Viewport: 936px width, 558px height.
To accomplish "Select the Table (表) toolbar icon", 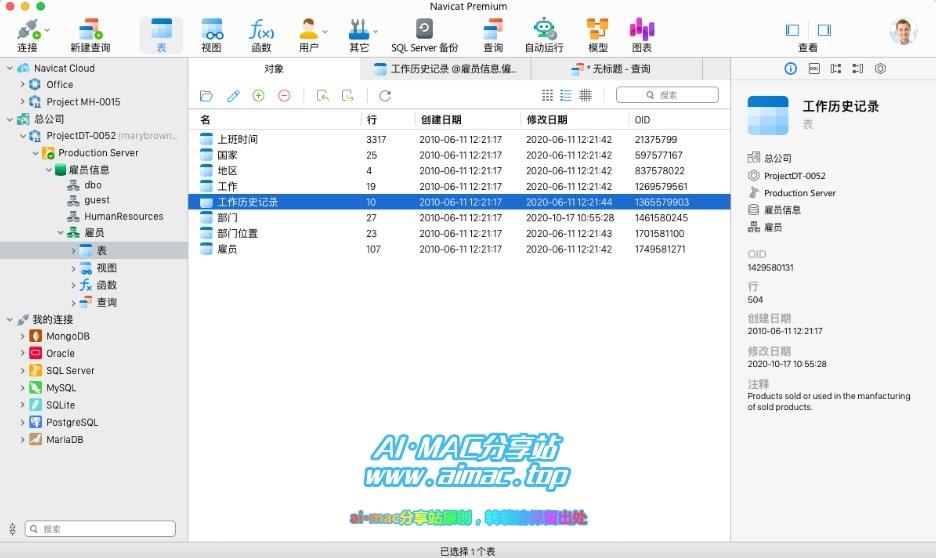I will pyautogui.click(x=161, y=30).
